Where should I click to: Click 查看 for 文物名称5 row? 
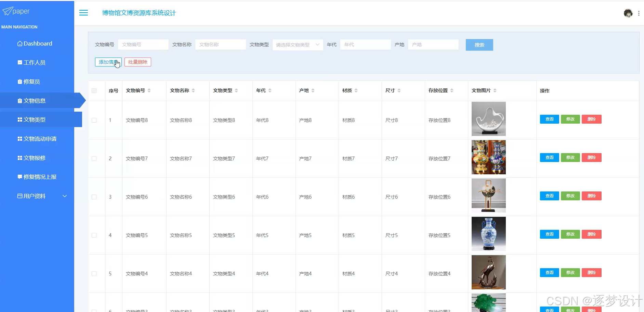[x=549, y=234]
